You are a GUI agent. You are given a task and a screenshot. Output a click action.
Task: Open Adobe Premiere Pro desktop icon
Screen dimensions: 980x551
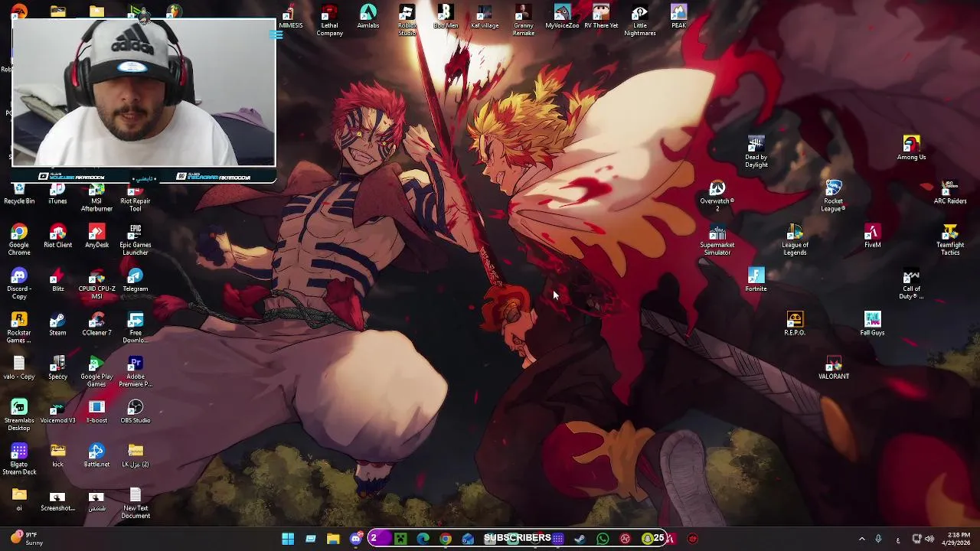(x=136, y=372)
